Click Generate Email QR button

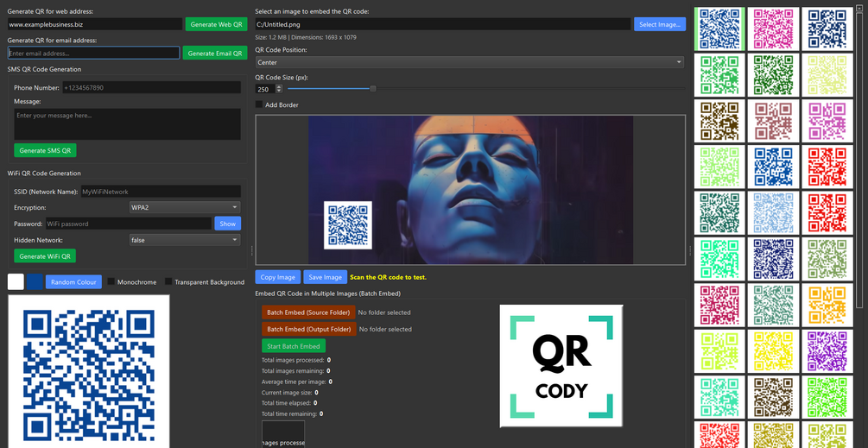pos(215,54)
